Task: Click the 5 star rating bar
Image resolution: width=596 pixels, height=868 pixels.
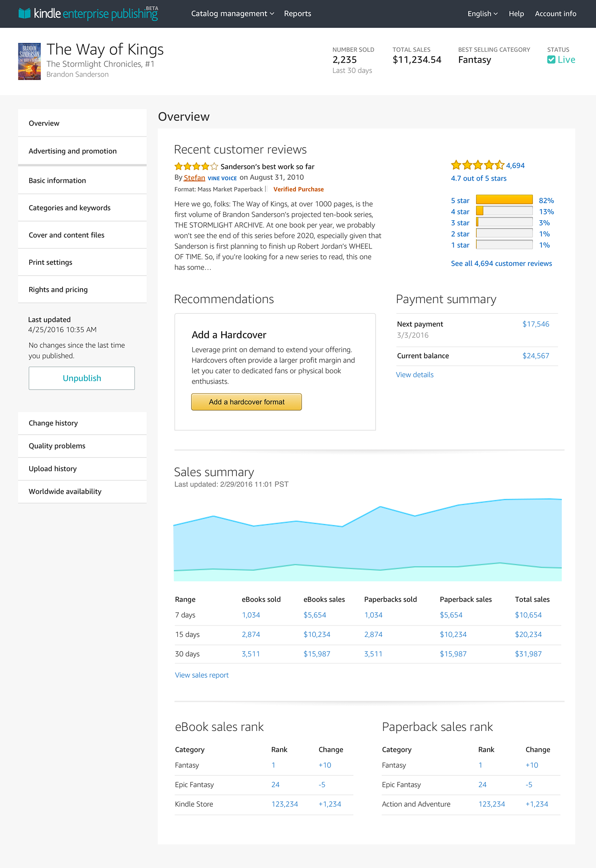Action: point(504,200)
